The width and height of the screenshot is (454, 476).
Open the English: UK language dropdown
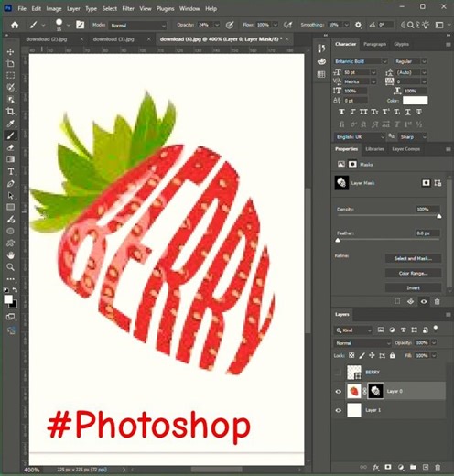[x=360, y=137]
